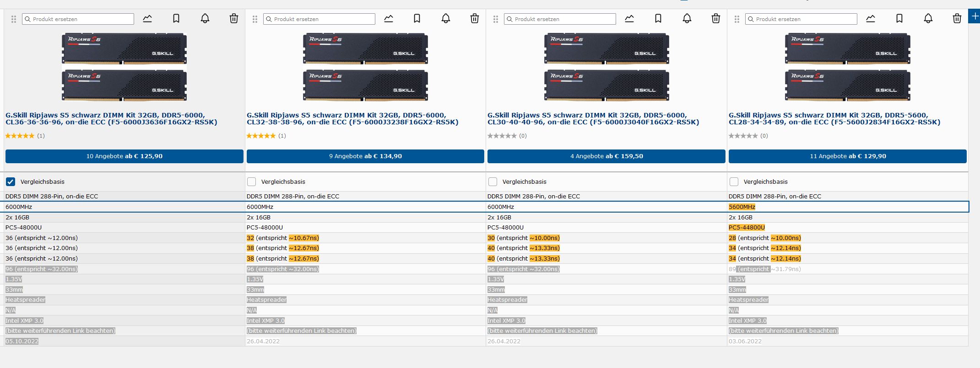Select date 03.06.2022 cell
Image resolution: width=980 pixels, height=368 pixels.
point(745,341)
